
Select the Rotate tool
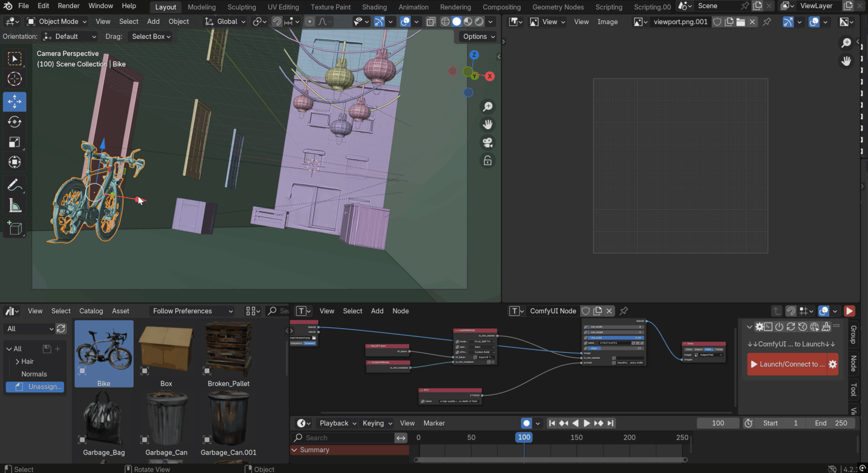click(x=14, y=122)
